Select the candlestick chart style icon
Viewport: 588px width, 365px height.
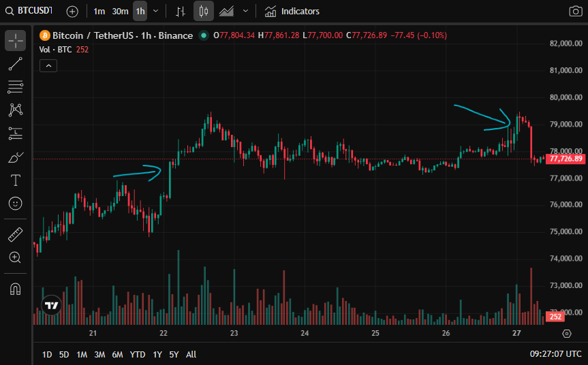[204, 12]
